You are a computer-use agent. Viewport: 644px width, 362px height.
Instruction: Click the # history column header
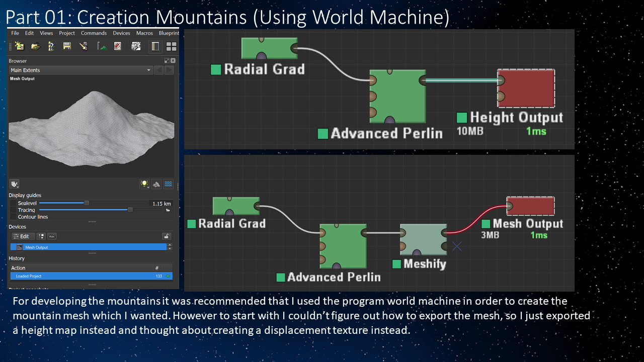(x=157, y=268)
